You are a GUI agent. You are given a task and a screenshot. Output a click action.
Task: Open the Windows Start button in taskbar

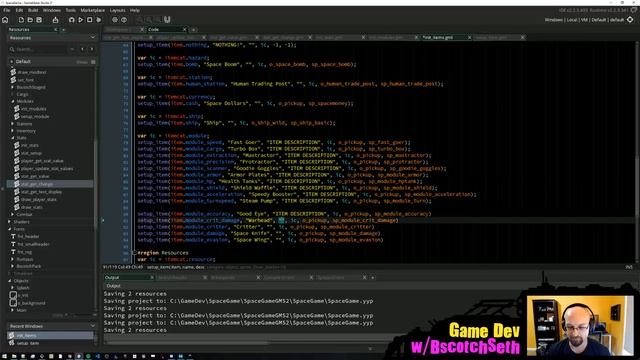coord(4,356)
